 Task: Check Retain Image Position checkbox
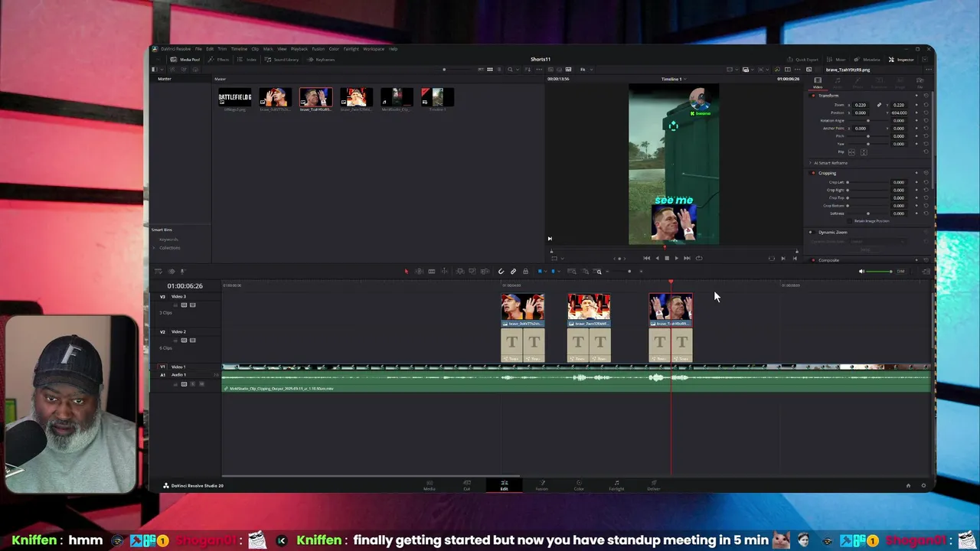click(851, 220)
